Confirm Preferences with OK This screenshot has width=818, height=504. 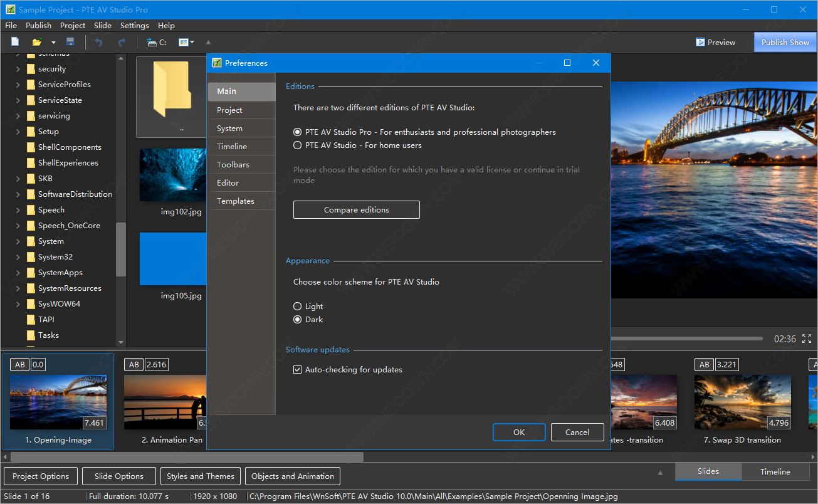click(519, 433)
